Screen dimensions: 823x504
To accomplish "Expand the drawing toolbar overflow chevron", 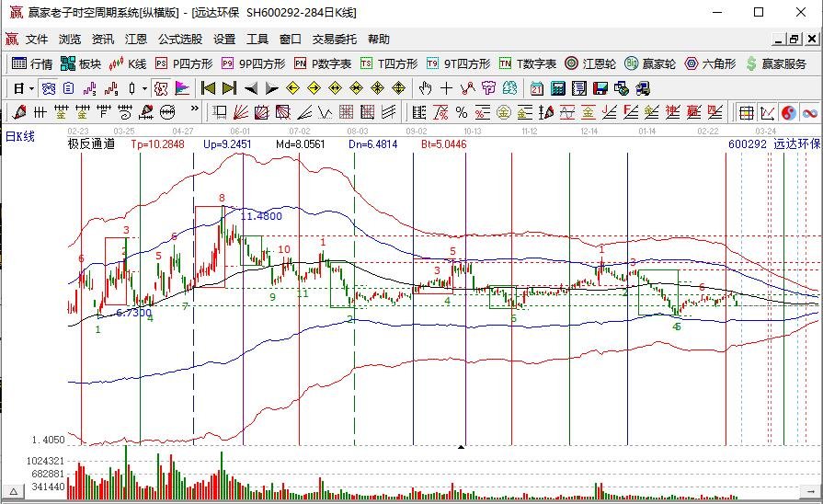I will 195,109.
